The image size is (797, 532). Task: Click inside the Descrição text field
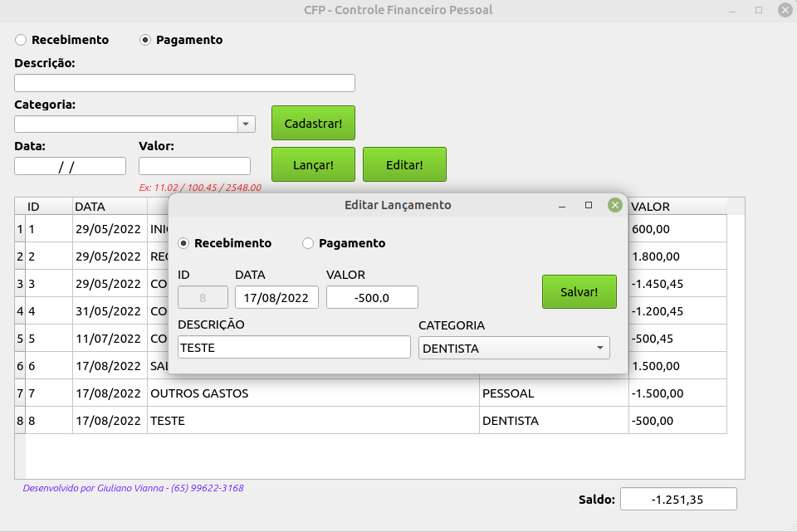coord(184,82)
